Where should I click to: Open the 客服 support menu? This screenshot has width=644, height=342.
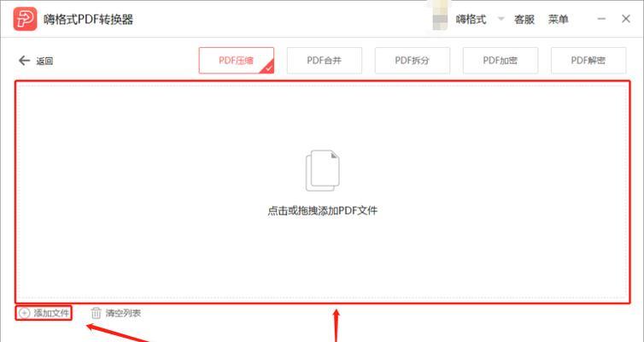click(524, 20)
